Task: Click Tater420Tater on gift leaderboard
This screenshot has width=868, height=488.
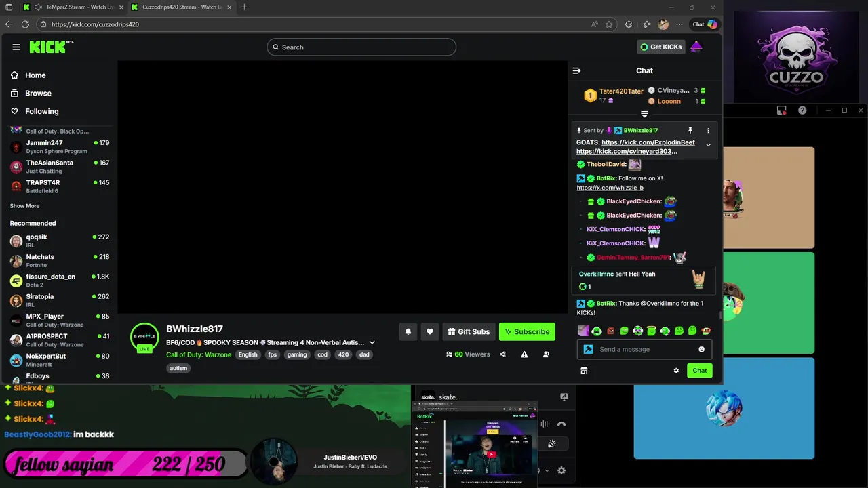Action: (620, 91)
